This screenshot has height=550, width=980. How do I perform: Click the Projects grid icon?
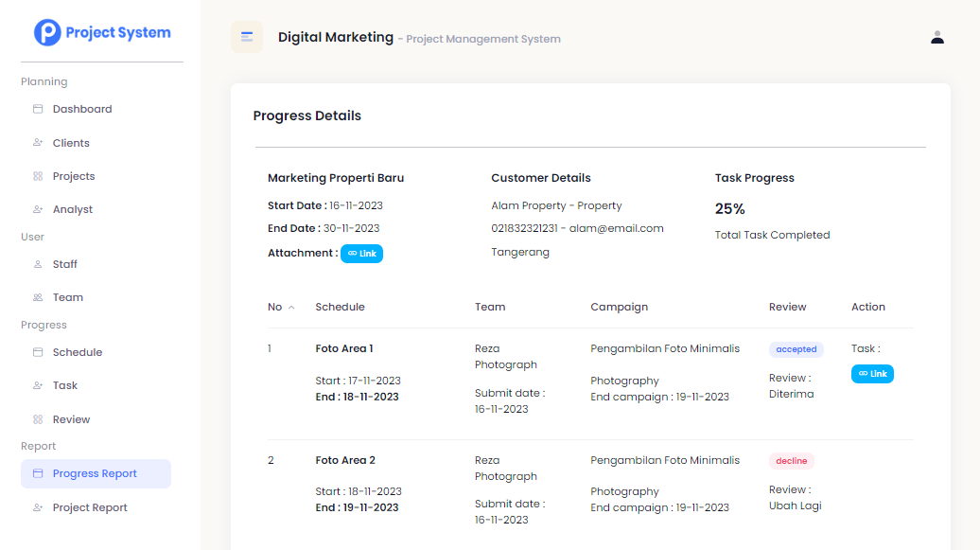pos(38,176)
